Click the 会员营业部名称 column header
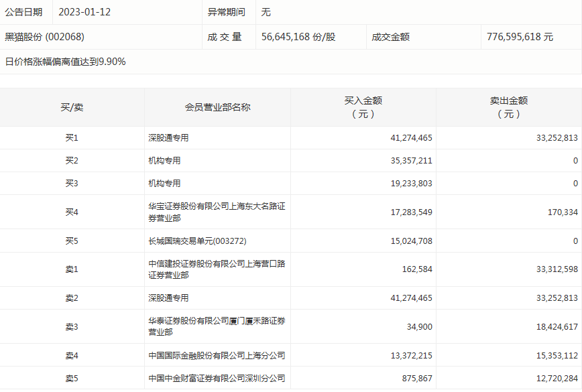Screen dimensions: 582x392 (x=217, y=107)
